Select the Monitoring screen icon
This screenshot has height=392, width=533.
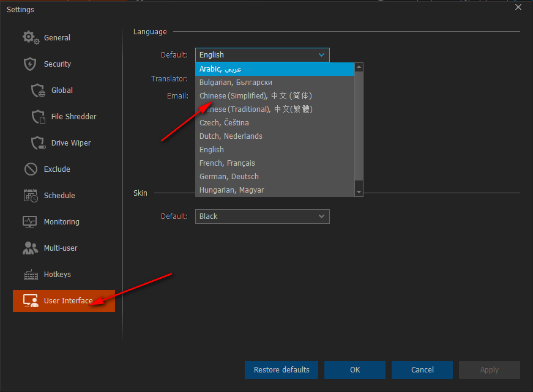coord(31,222)
